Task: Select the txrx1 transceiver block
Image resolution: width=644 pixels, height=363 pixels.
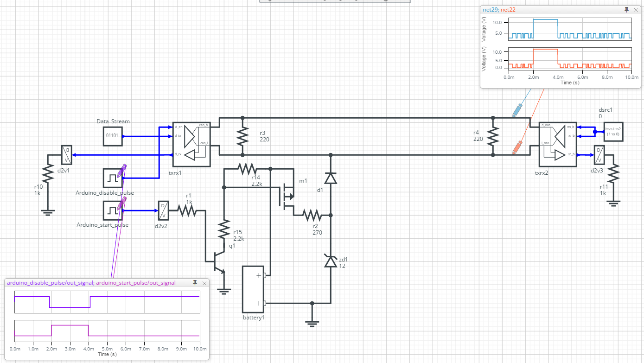Action: [x=191, y=144]
